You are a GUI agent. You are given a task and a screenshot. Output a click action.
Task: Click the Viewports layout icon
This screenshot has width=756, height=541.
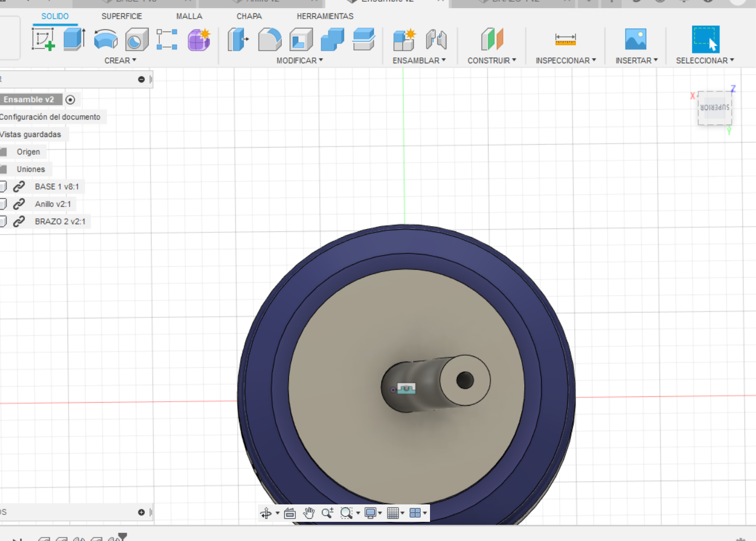click(x=415, y=513)
